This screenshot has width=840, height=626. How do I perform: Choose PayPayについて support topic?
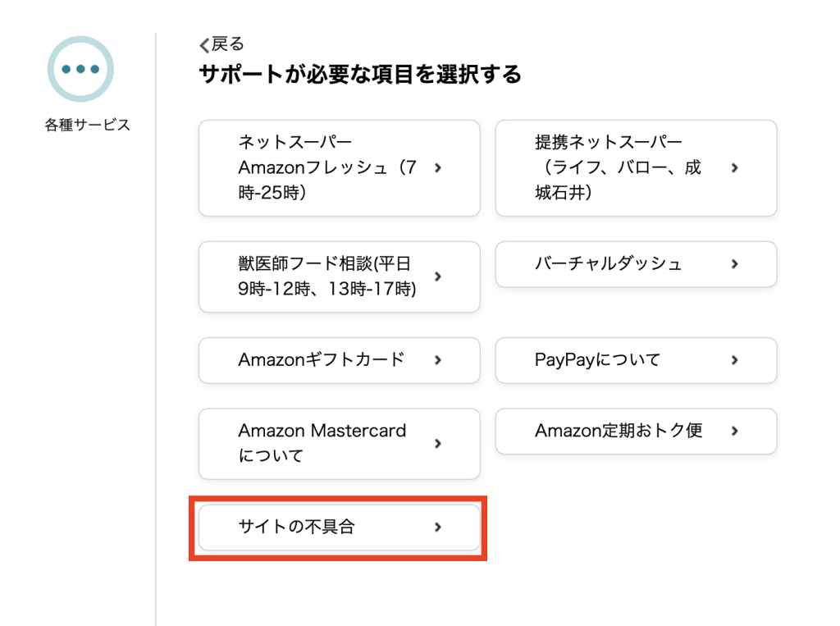636,360
